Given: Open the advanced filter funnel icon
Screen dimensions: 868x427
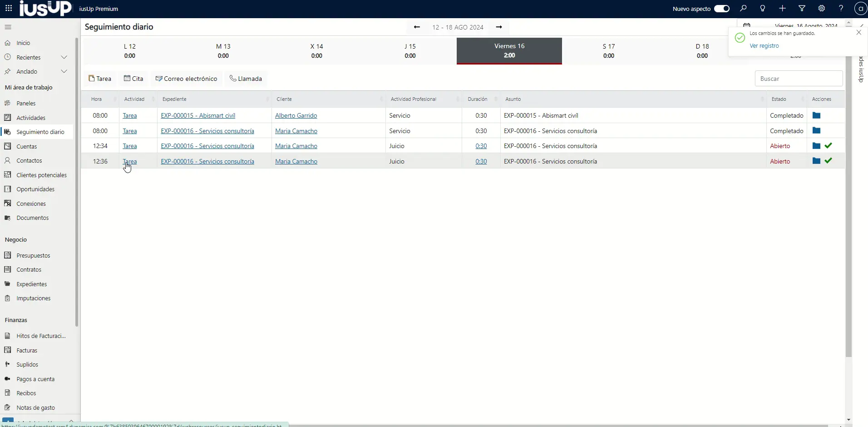Looking at the screenshot, I should coord(802,9).
